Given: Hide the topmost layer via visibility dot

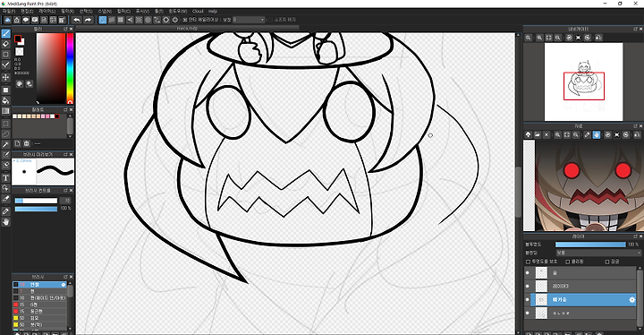Looking at the screenshot, I should click(528, 272).
